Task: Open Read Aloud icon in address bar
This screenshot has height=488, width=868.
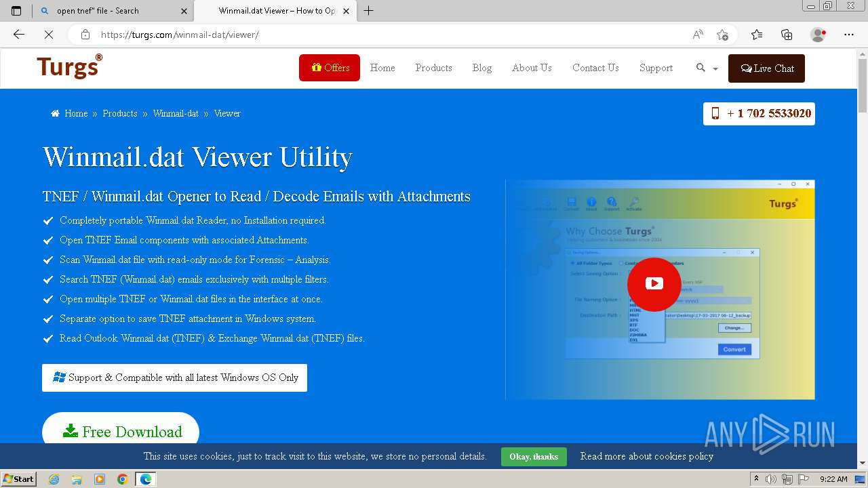Action: click(698, 35)
